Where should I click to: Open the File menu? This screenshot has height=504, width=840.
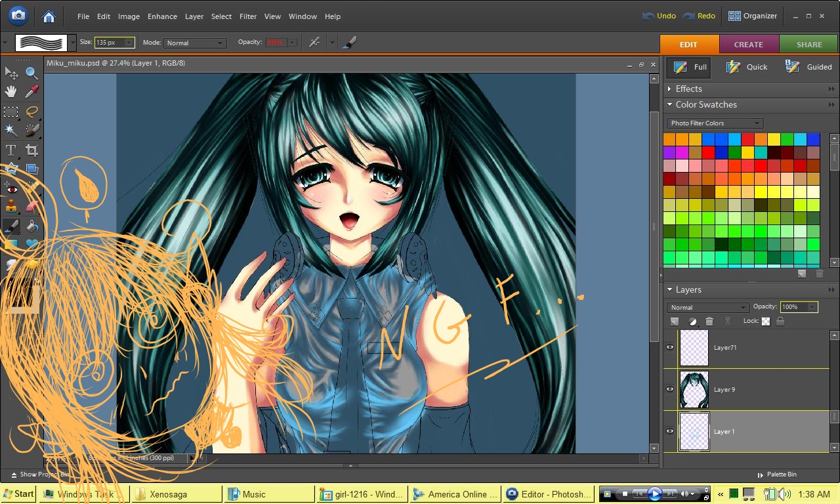coord(83,16)
